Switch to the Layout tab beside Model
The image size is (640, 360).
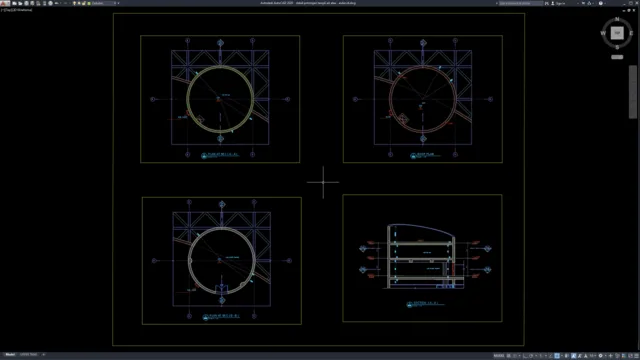coord(29,355)
